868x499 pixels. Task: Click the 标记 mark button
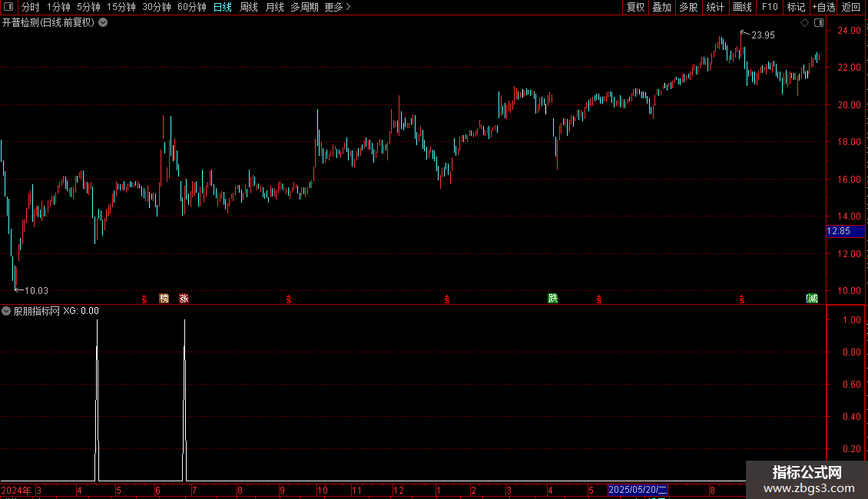796,7
